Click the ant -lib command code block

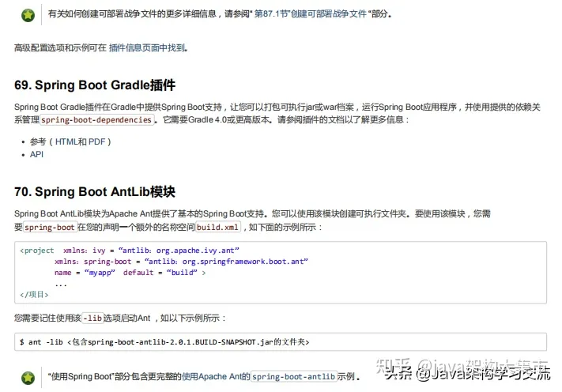(x=281, y=342)
